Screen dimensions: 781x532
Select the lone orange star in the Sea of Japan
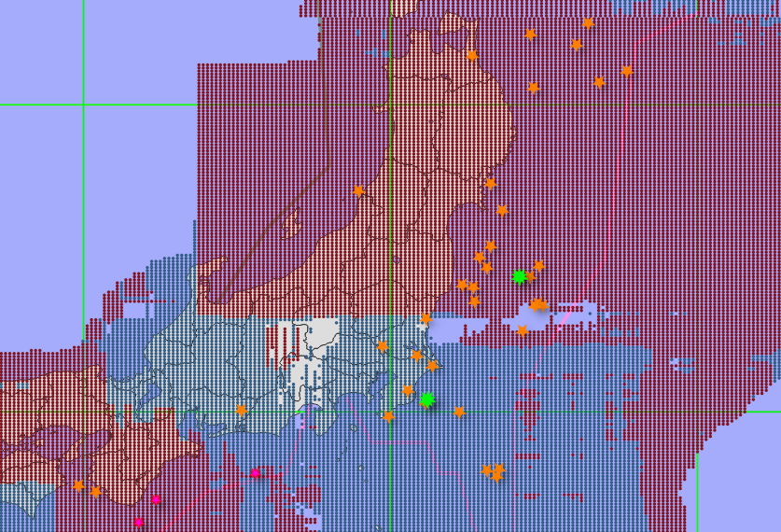(358, 190)
